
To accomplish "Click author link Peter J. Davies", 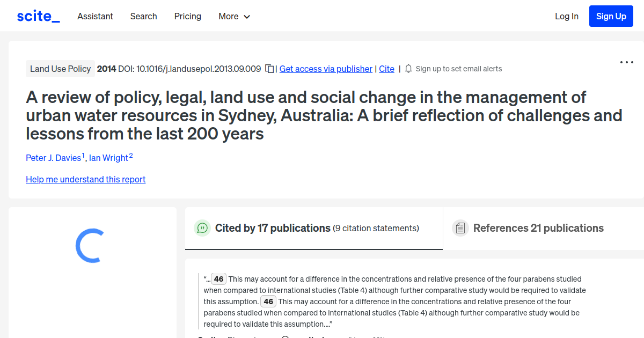I will point(54,158).
